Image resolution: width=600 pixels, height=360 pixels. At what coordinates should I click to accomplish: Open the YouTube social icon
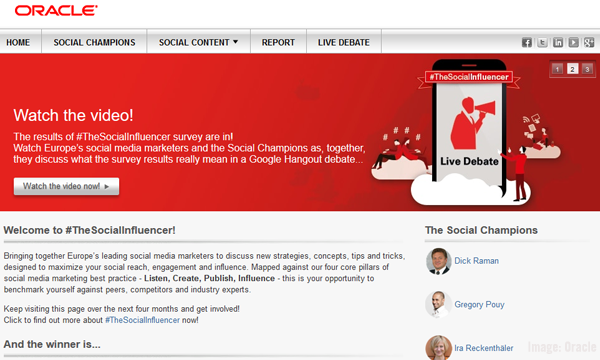pos(573,42)
